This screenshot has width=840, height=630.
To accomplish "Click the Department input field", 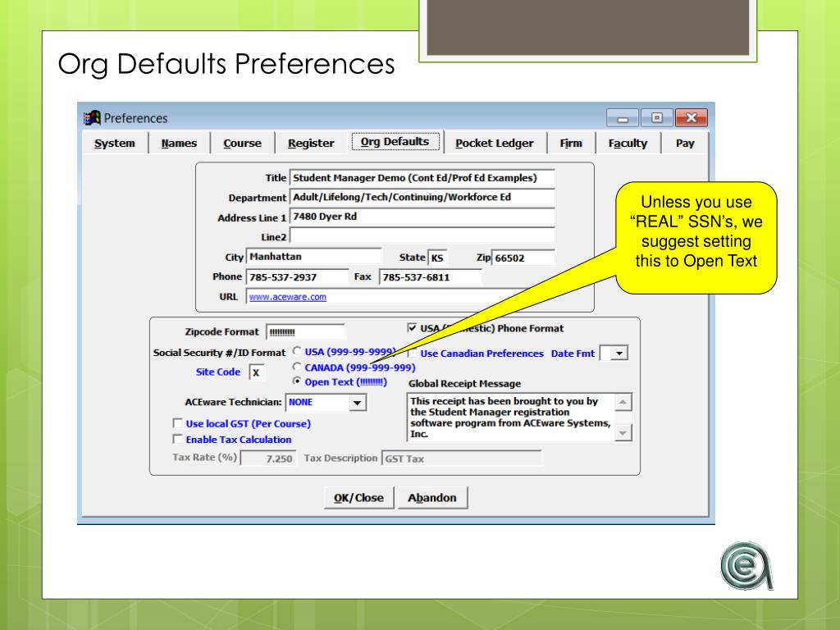I will [422, 197].
